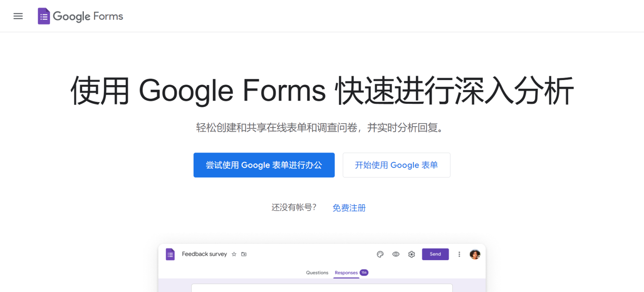
Task: View the Responses tab
Action: tap(346, 273)
